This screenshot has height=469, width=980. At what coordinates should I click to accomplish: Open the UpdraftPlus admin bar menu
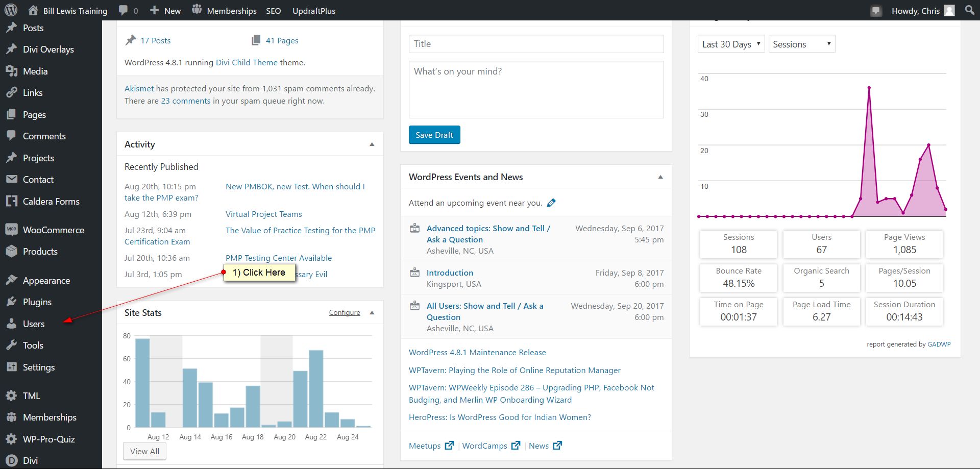[x=314, y=11]
